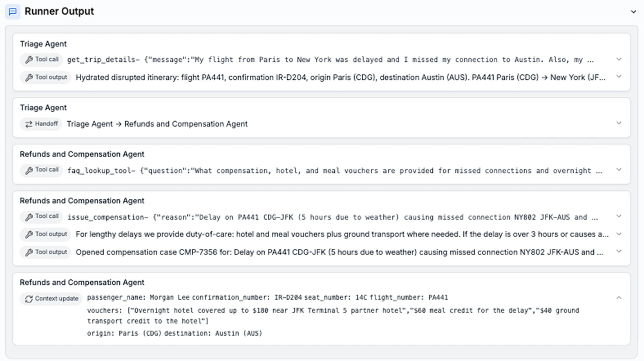Collapse the Runner Output panel with its top chevron
This screenshot has width=644, height=361.
pyautogui.click(x=633, y=12)
